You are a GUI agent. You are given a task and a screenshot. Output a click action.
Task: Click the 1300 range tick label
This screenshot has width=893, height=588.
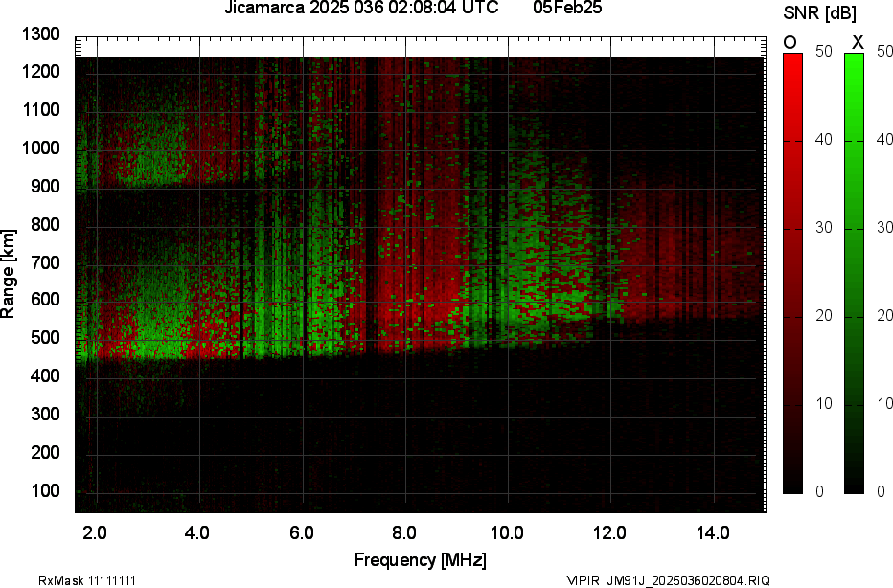pyautogui.click(x=41, y=34)
